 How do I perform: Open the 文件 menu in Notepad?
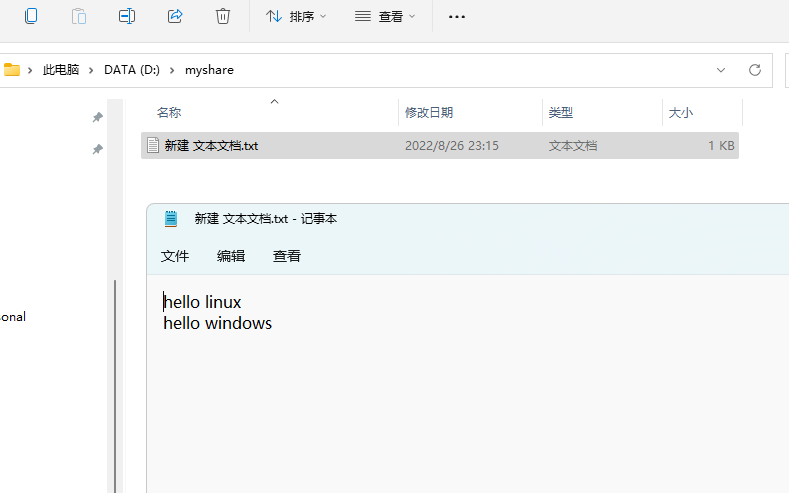click(175, 256)
